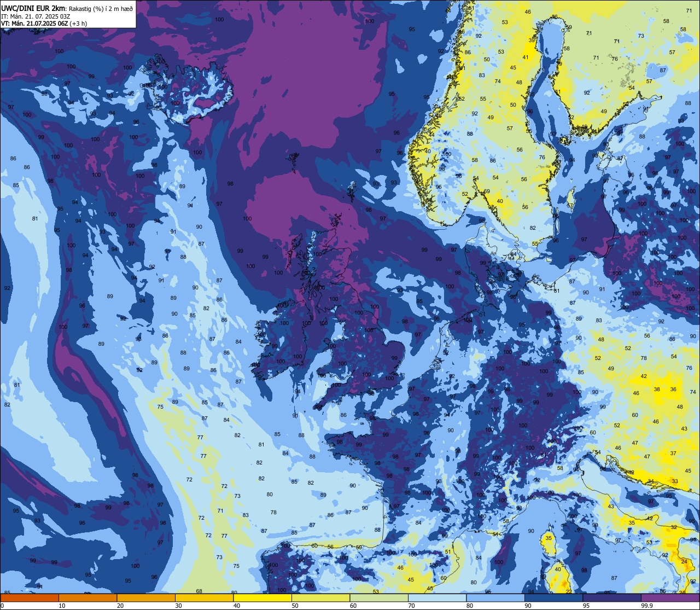Click the golden yellow 30–40 legend swatch

204,597
